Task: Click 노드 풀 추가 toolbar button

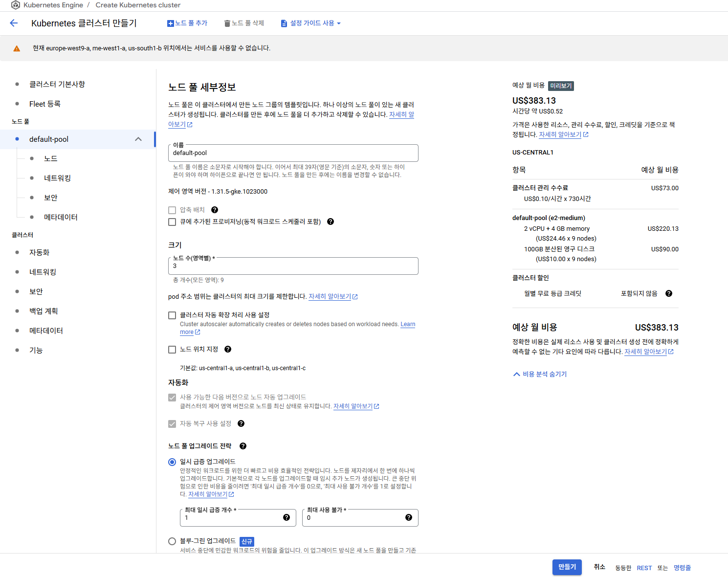Action: tap(187, 23)
